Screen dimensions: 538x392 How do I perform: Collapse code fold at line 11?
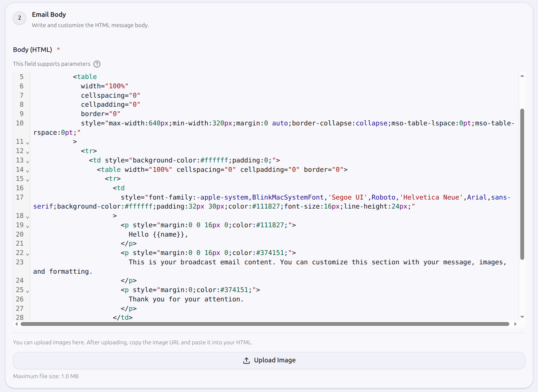(28, 143)
